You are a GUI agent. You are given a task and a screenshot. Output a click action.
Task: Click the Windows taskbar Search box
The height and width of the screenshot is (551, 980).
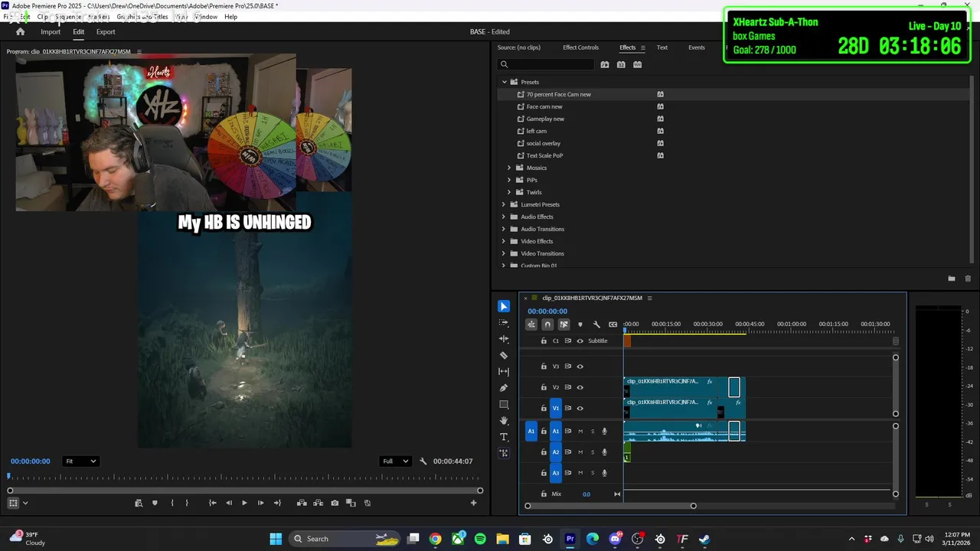point(346,539)
